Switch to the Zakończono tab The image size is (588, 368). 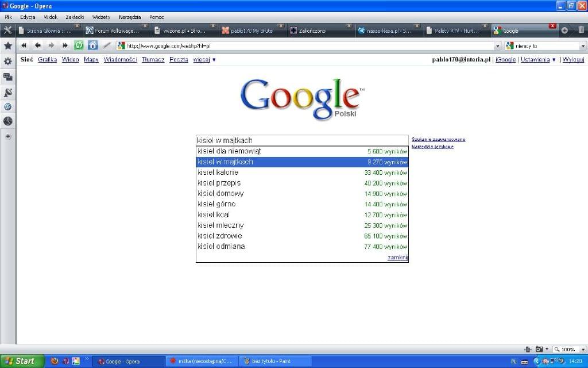coord(320,30)
